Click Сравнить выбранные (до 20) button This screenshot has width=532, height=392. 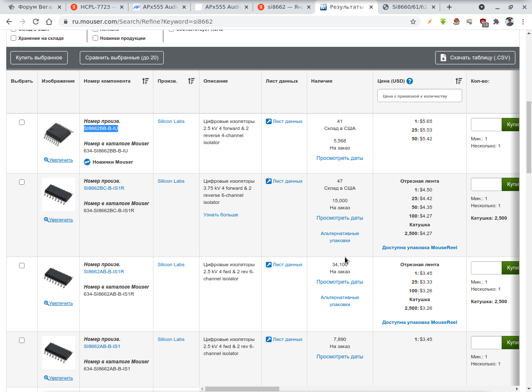[122, 58]
